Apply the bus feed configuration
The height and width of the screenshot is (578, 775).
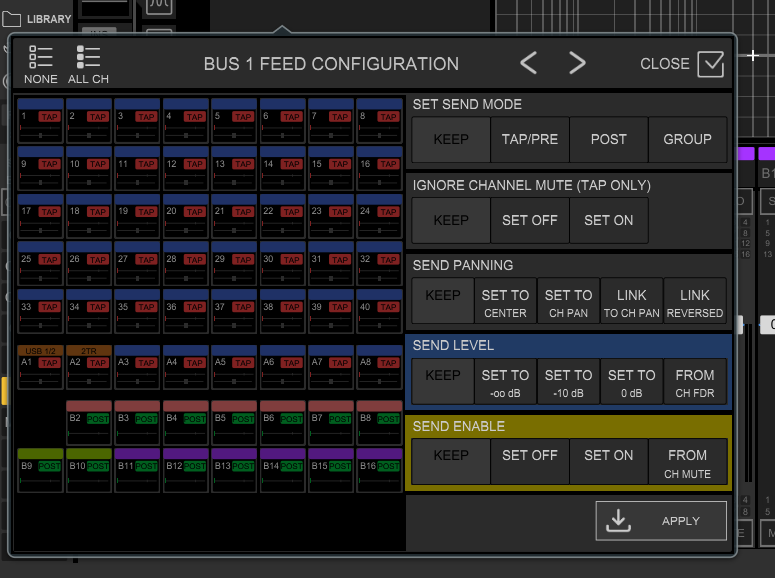pos(661,521)
